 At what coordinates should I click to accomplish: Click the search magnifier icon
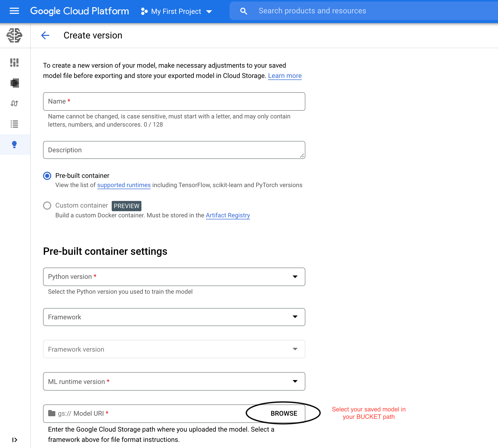click(x=243, y=11)
